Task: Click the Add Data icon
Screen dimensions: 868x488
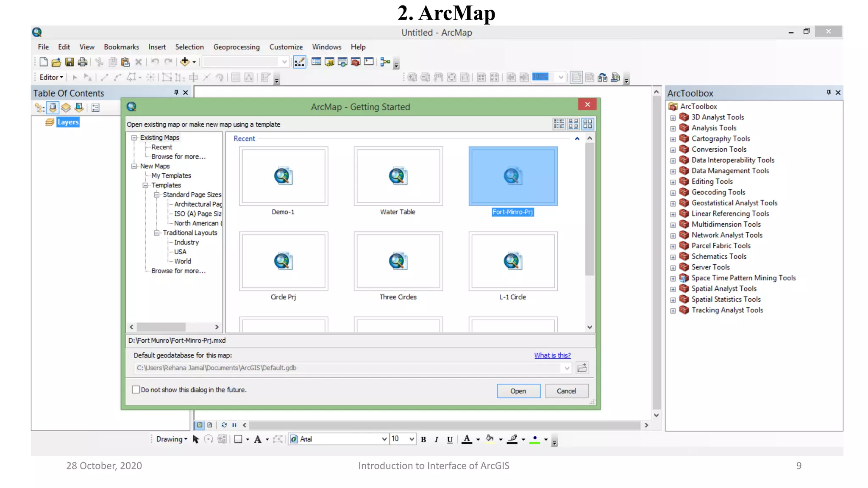Action: [185, 62]
